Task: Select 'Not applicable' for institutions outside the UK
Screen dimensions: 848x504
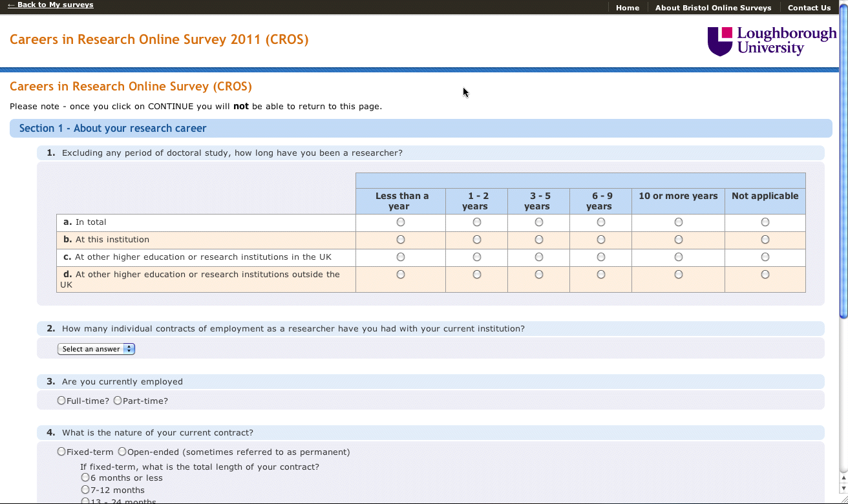Action: tap(765, 275)
